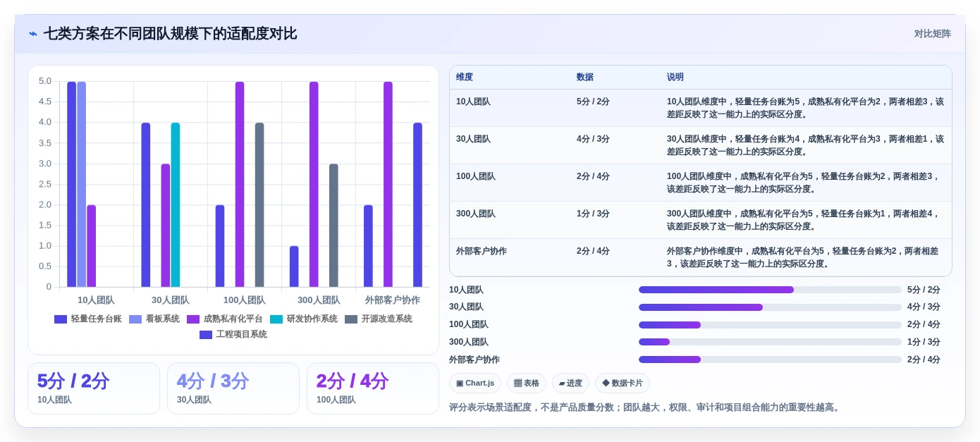Click the 2.5 y-axis tick label
980x442 pixels.
point(44,184)
